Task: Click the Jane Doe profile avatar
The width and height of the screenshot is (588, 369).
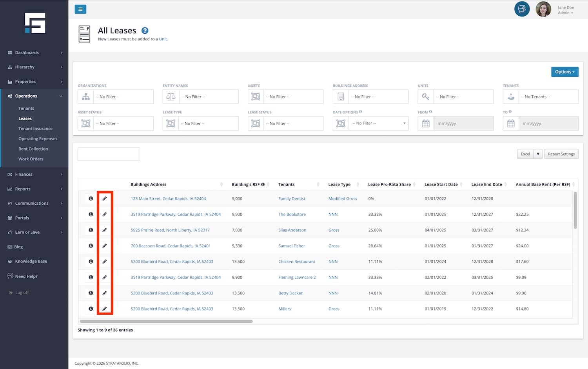Action: point(543,9)
